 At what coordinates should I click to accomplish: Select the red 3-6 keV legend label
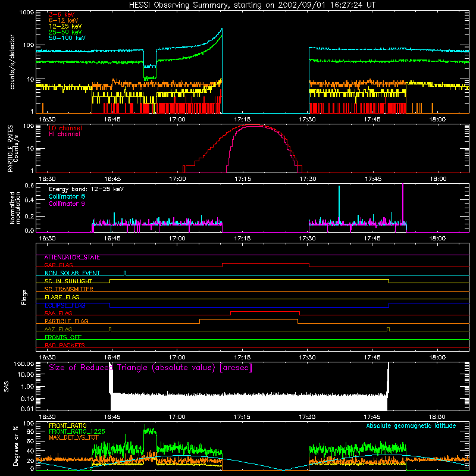62,14
